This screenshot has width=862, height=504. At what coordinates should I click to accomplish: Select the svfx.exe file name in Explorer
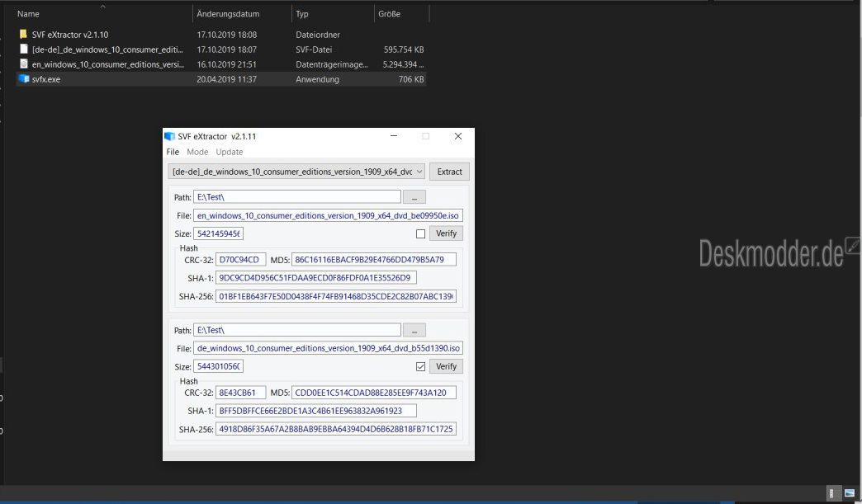coord(46,79)
